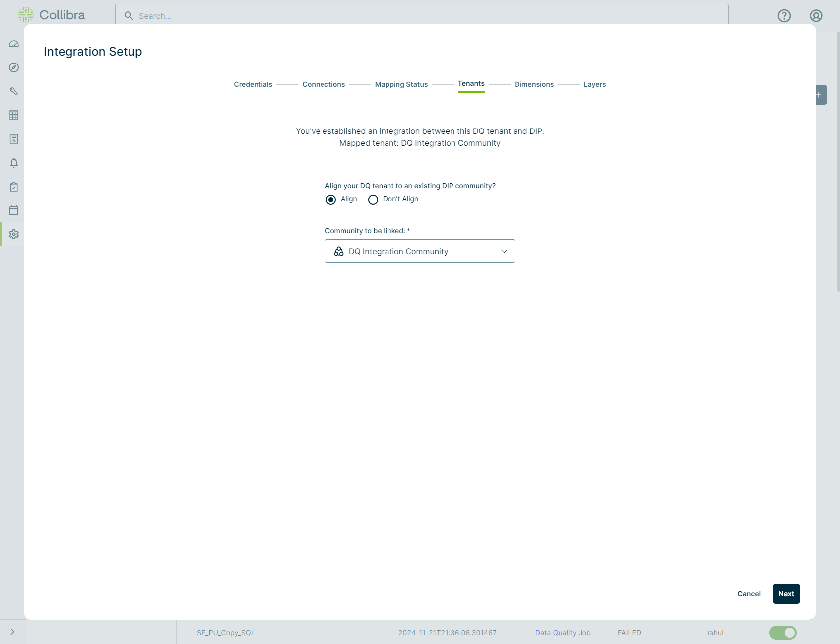Choose the Don't Align option
Screen dimensions: 840x644
(x=373, y=200)
